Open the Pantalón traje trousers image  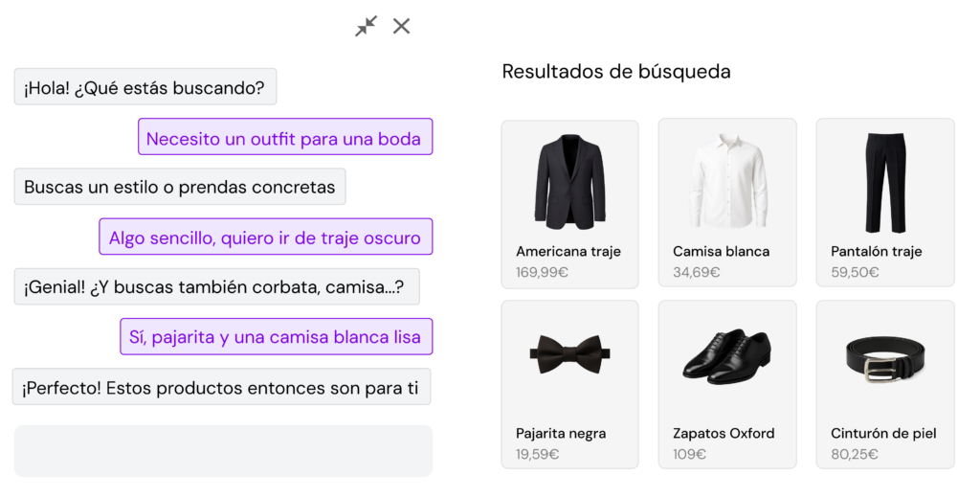(884, 181)
